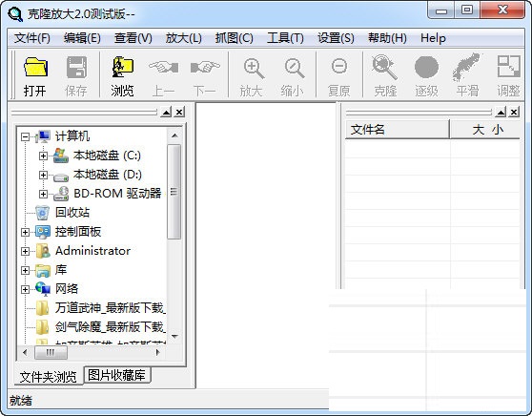Click the app magnifier icon in title bar

pos(15,14)
